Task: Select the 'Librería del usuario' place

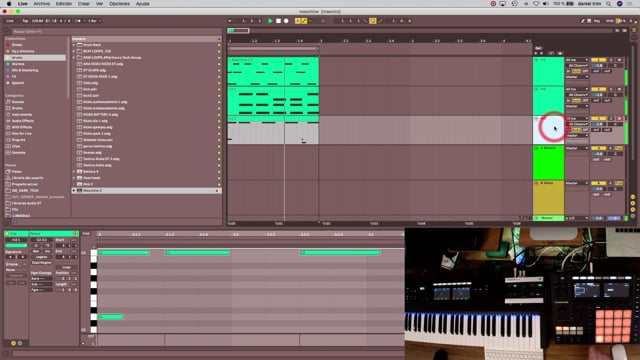Action: [x=27, y=178]
